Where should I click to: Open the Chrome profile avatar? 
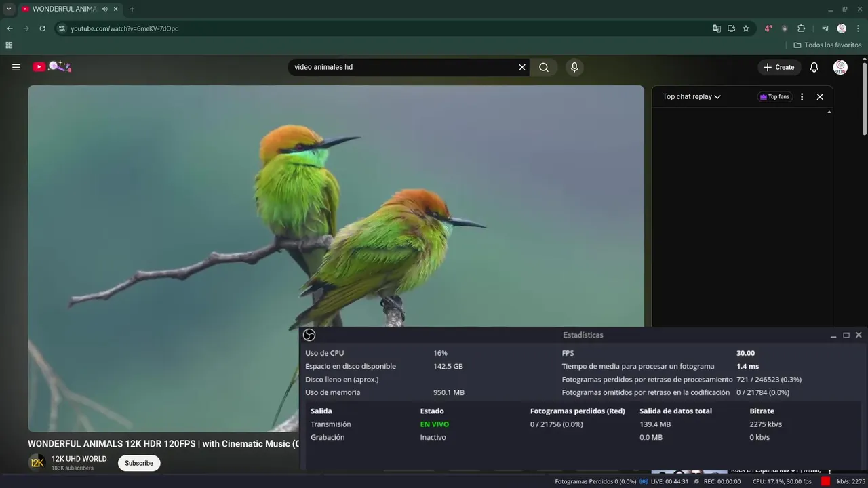tap(842, 28)
